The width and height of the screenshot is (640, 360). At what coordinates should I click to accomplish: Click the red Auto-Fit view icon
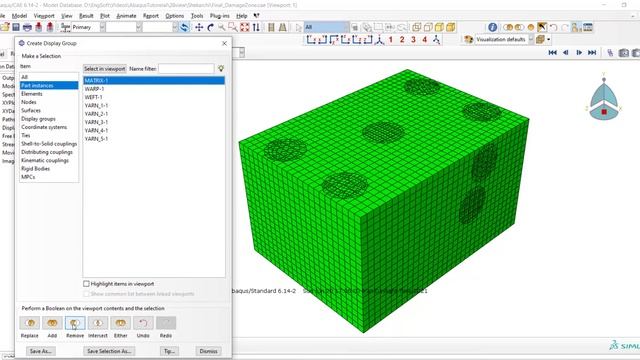tap(244, 27)
